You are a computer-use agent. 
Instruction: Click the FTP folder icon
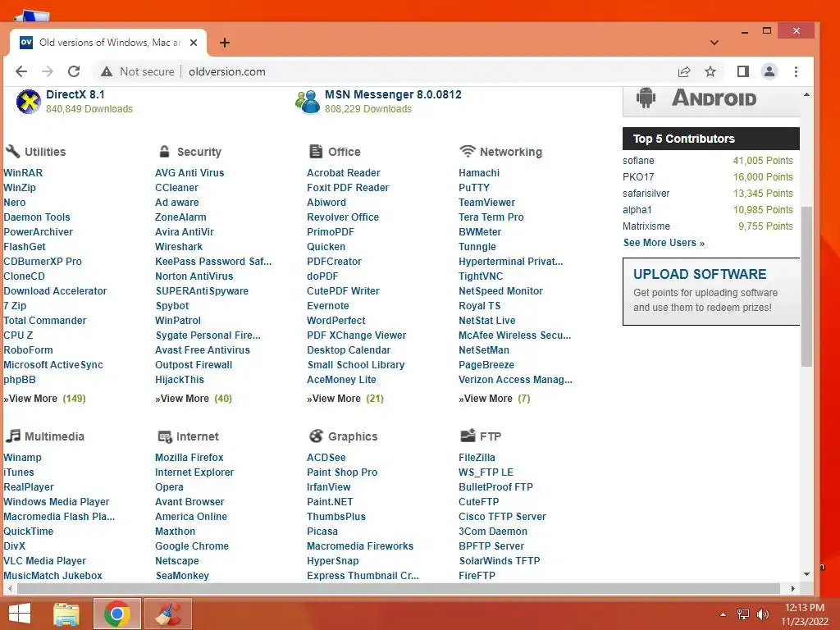click(x=468, y=435)
